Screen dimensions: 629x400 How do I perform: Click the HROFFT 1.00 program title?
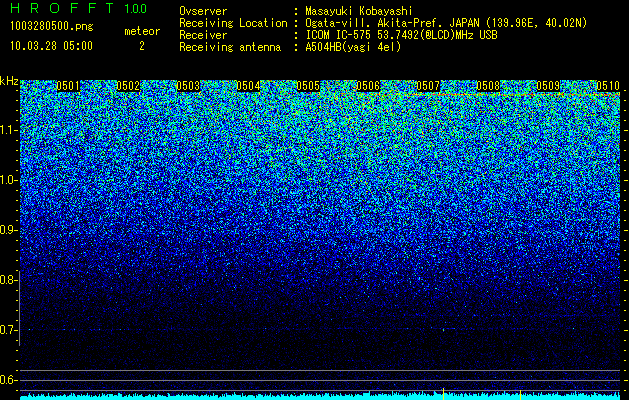click(78, 8)
